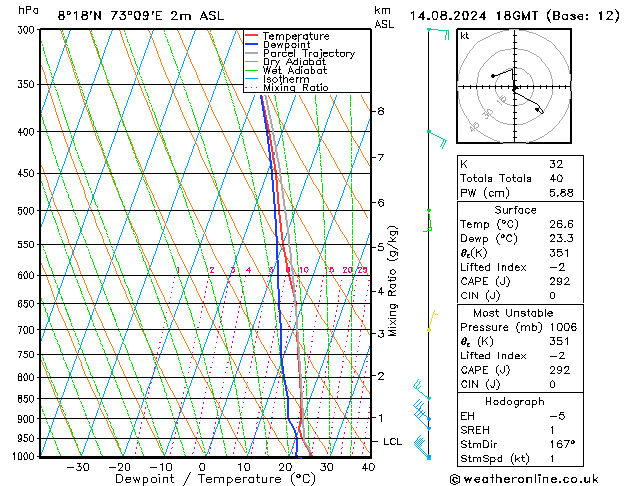This screenshot has width=629, height=486.
Task: Click the "0" temperature axis label
Action: coord(202,467)
